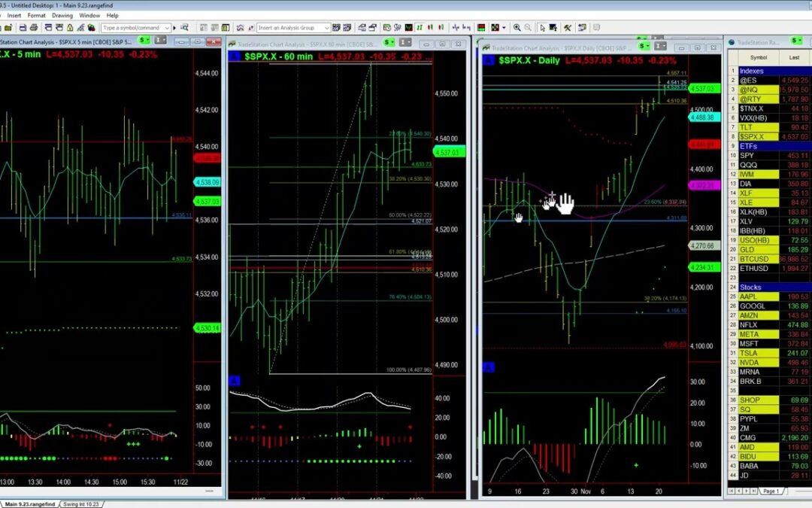The height and width of the screenshot is (508, 812).
Task: Open the Drawing menu
Action: click(62, 16)
